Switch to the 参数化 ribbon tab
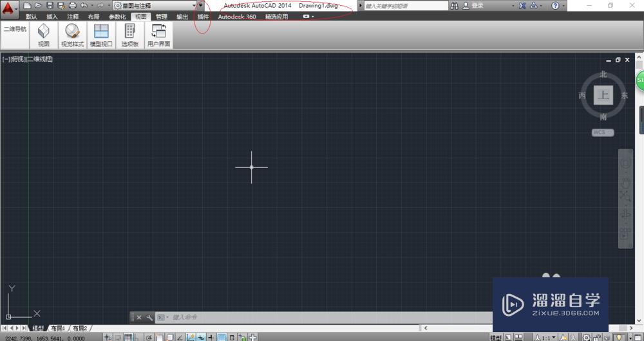Image resolution: width=644 pixels, height=341 pixels. pos(117,17)
